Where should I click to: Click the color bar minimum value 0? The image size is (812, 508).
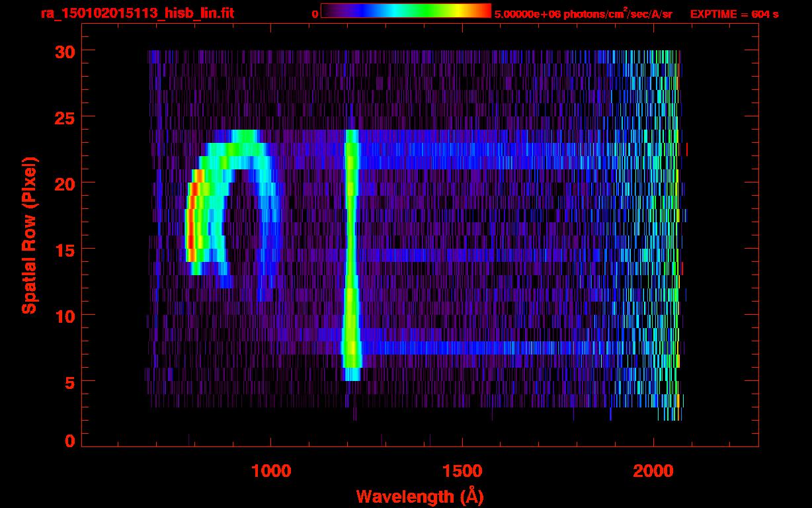tap(315, 14)
